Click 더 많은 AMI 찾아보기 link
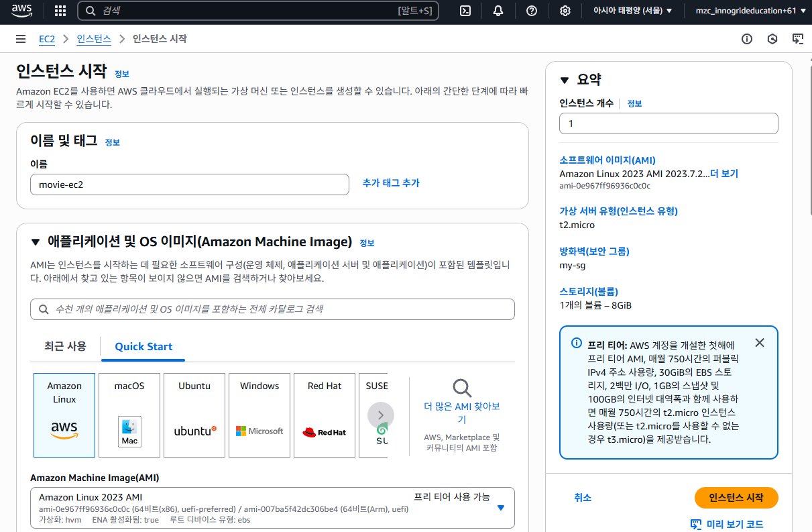 pyautogui.click(x=462, y=413)
